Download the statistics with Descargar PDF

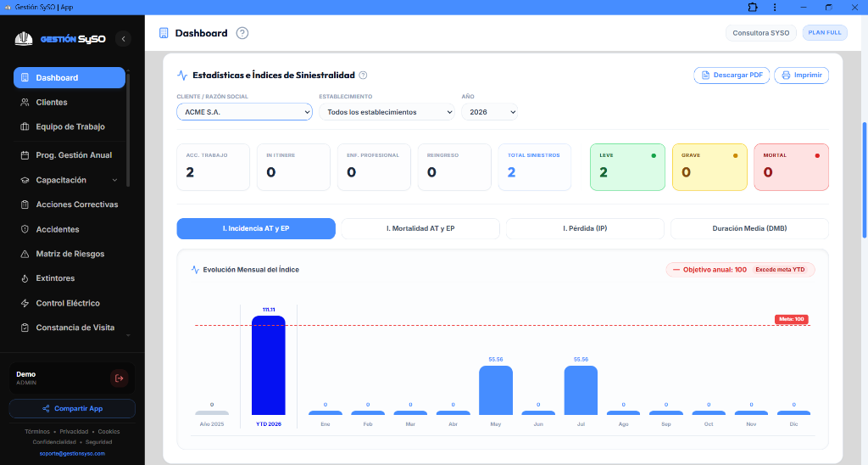tap(732, 75)
